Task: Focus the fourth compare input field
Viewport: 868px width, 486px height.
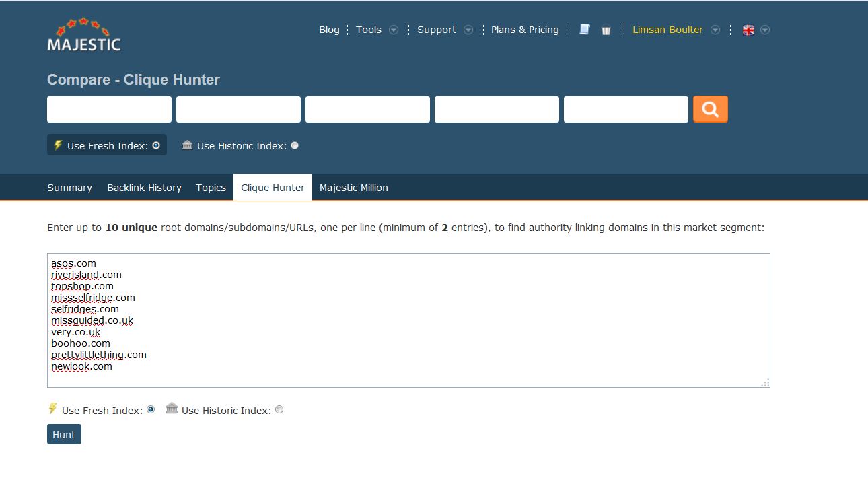Action: click(x=497, y=109)
